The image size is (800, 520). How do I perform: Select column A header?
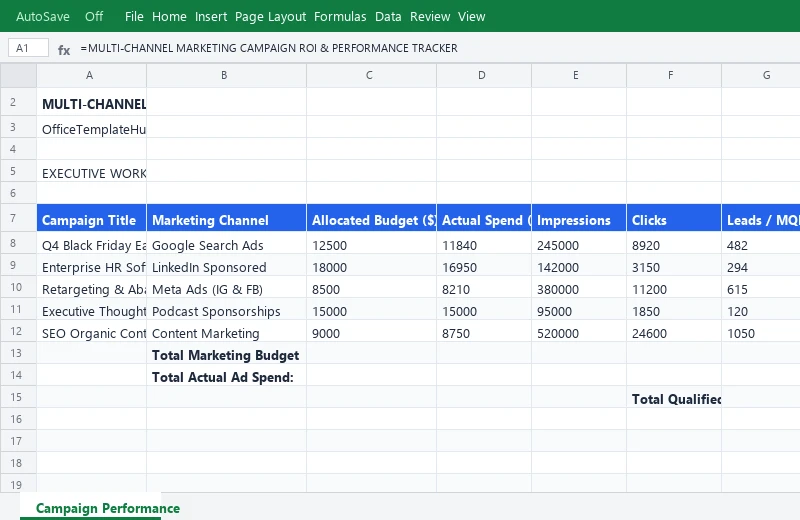tap(91, 76)
